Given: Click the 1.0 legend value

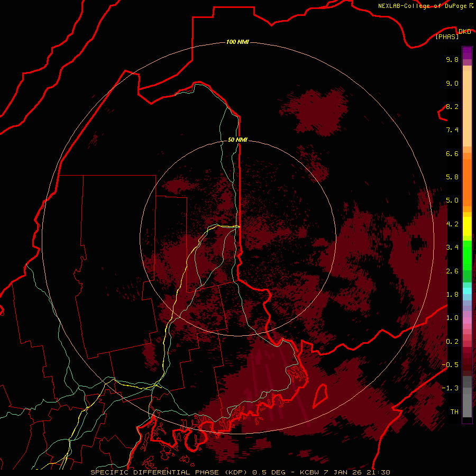Looking at the screenshot, I should click(x=452, y=318).
